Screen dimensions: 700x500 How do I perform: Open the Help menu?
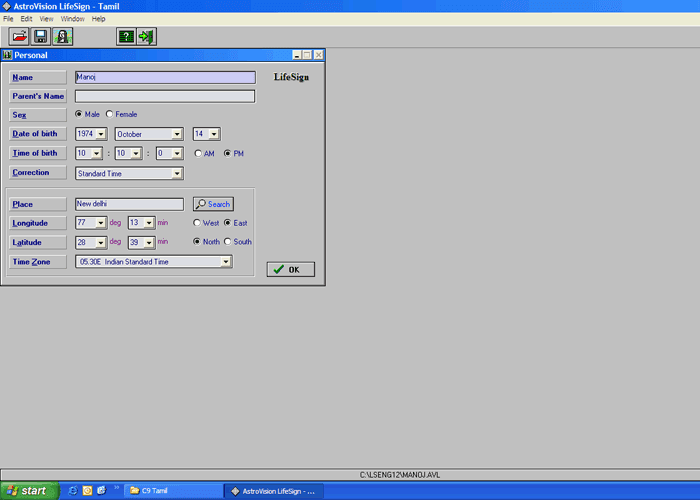99,19
